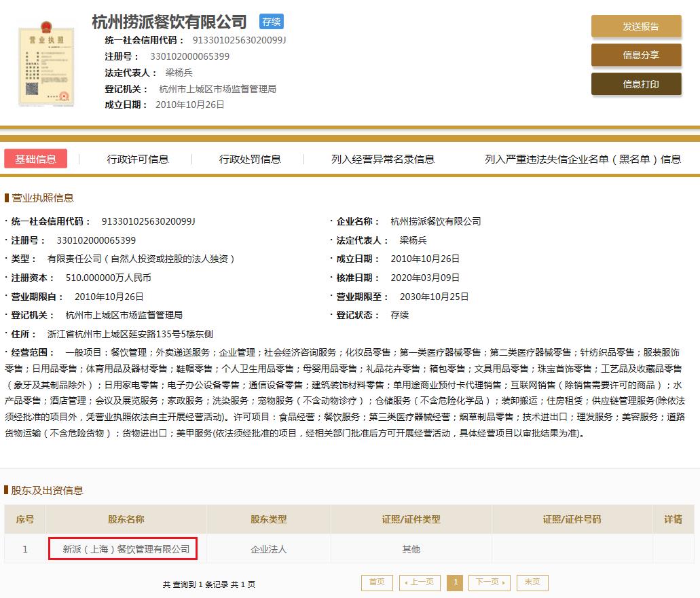Click the 信息打印 button
The image size is (700, 598).
(x=636, y=84)
